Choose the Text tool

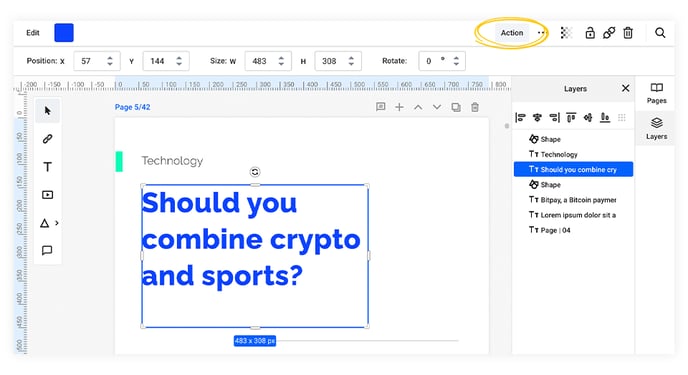pos(47,167)
